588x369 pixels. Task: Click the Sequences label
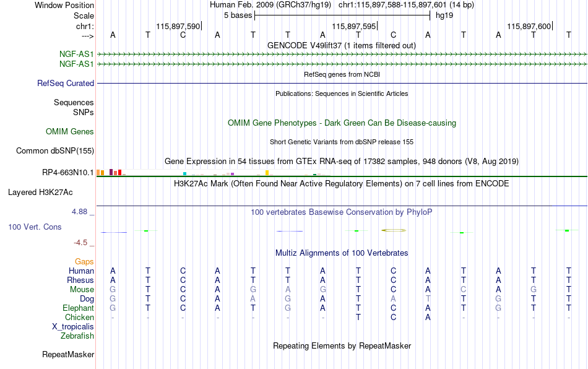coord(74,102)
